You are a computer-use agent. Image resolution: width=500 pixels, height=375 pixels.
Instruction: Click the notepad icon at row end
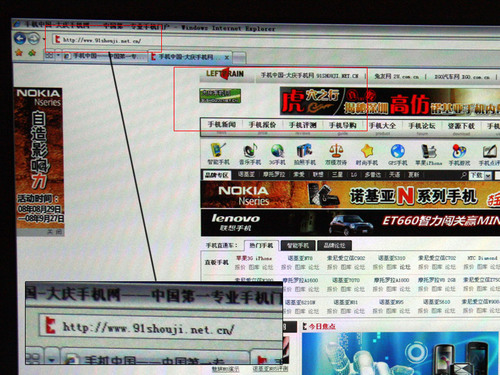pyautogui.click(x=489, y=152)
